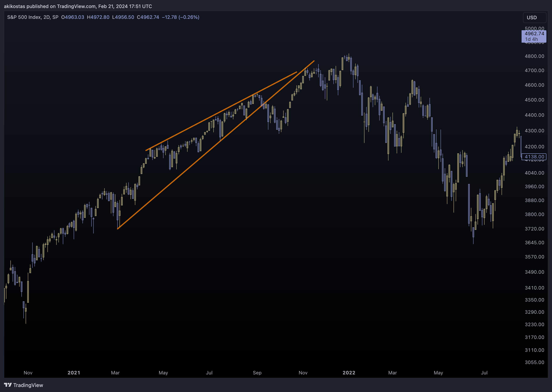Click the 3410.00 price axis label

point(534,288)
